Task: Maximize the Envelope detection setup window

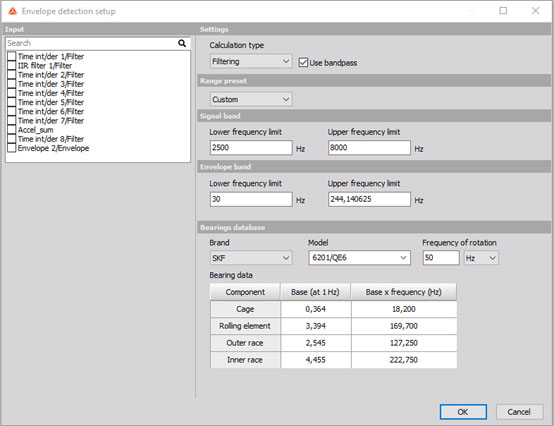Action: click(503, 11)
